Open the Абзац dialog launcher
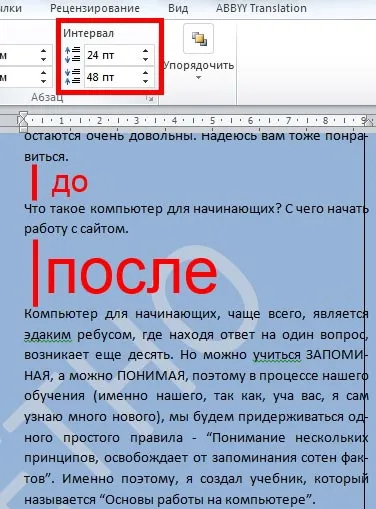Screen dimensions: 376x509 (150, 99)
